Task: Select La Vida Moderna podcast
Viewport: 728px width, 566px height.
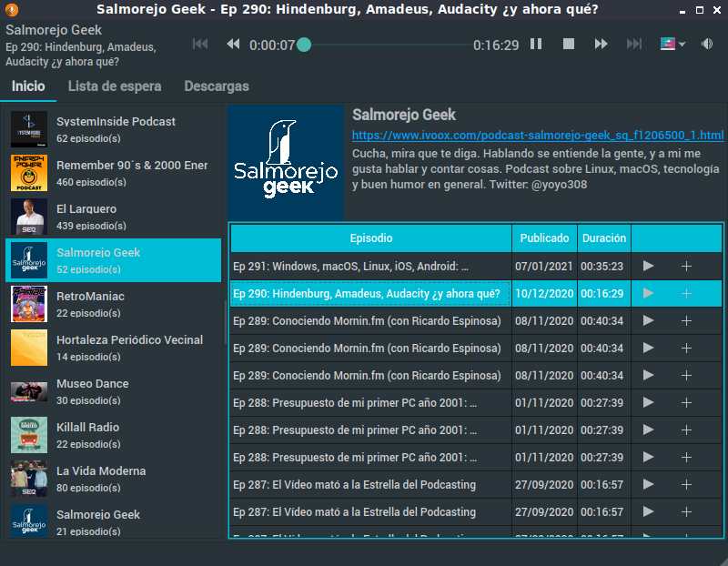Action: (113, 479)
